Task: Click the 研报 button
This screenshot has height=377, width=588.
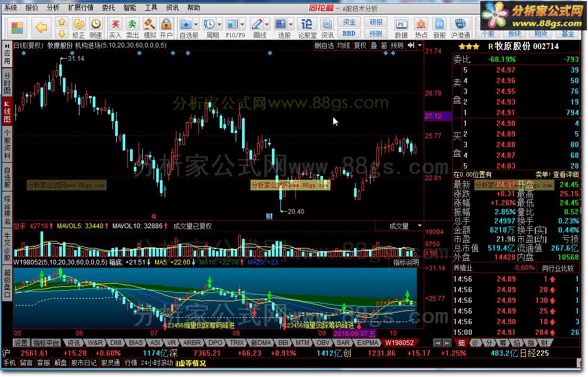Action: [x=376, y=22]
